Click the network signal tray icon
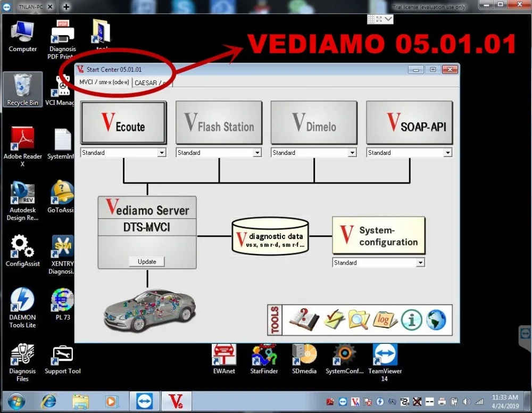532x413 pixels. tap(479, 402)
